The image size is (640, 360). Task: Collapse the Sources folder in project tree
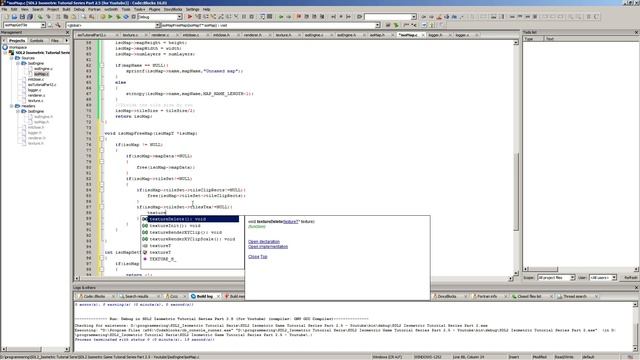(x=12, y=58)
